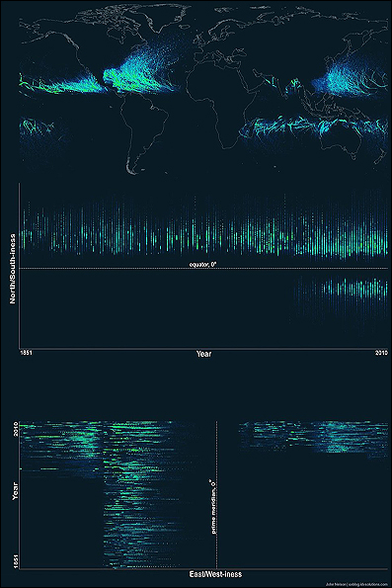Click the 1851 label on the horizontal Year axis
The height and width of the screenshot is (588, 392).
point(26,353)
